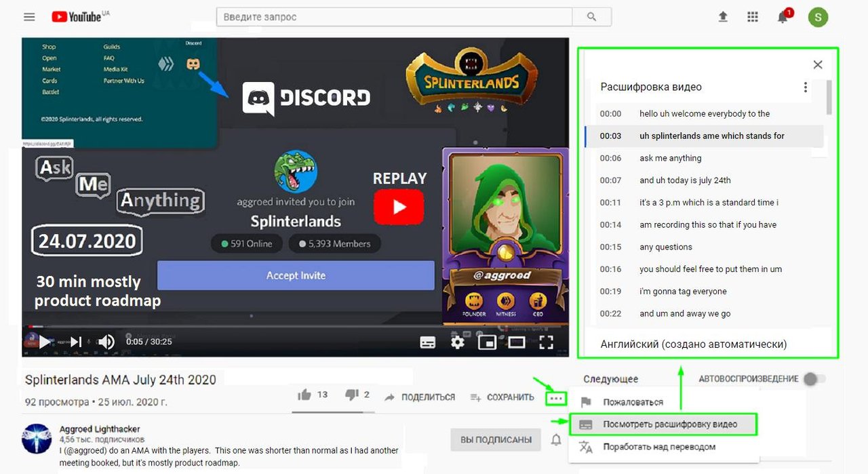Open the transcript language selector Английский
The height and width of the screenshot is (474, 868).
(694, 344)
